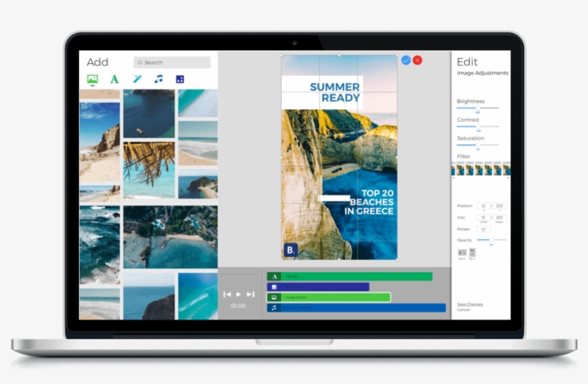Click the Cancel link
Viewport: 588px width, 384px height.
pyautogui.click(x=463, y=309)
